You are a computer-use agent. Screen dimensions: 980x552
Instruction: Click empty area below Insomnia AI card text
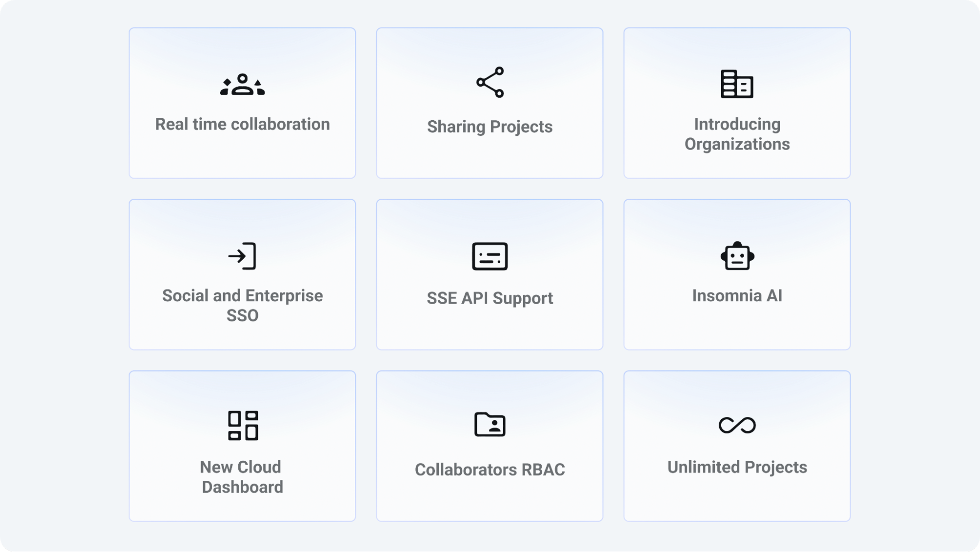(x=737, y=327)
